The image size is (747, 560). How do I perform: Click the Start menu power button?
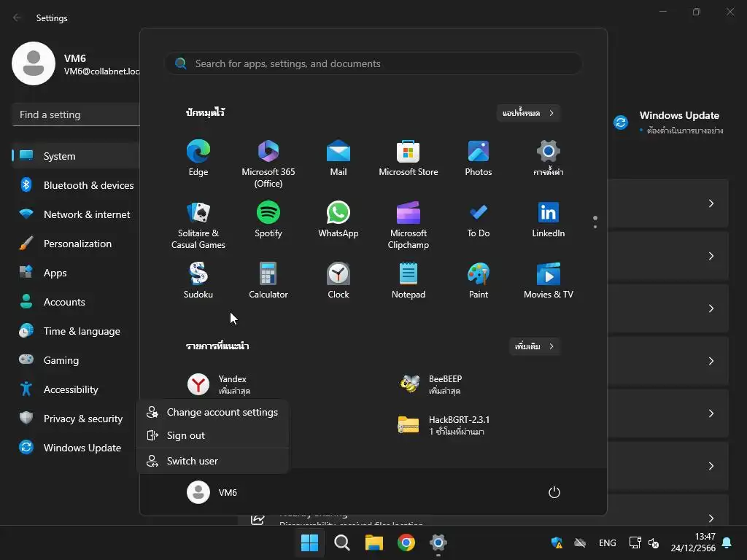(x=554, y=492)
